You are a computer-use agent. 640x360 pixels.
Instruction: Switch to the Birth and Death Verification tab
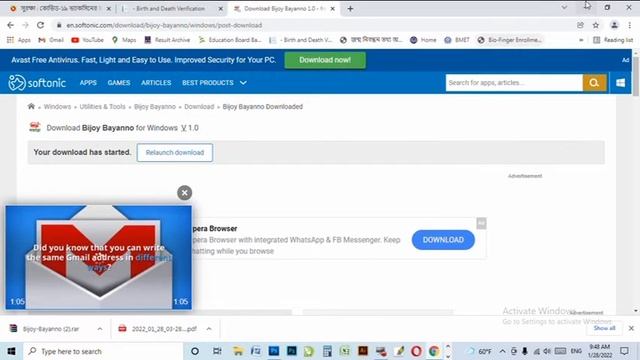(x=171, y=9)
